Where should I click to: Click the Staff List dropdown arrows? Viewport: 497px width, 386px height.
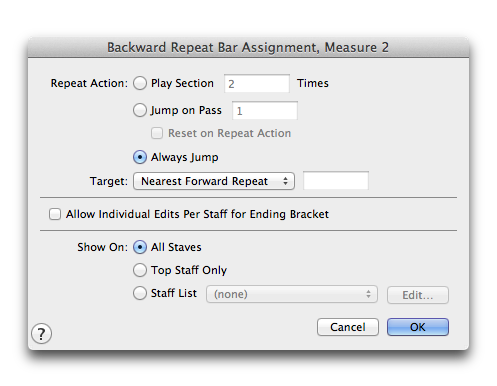tap(368, 294)
